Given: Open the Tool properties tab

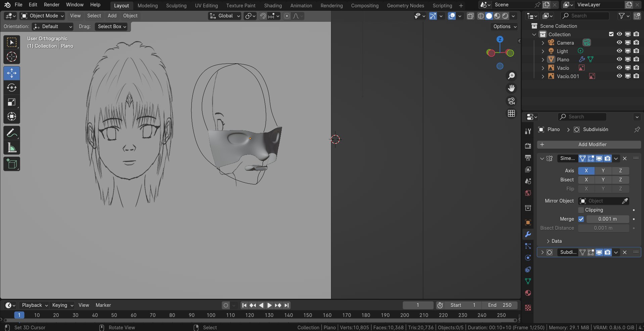Looking at the screenshot, I should tap(528, 131).
